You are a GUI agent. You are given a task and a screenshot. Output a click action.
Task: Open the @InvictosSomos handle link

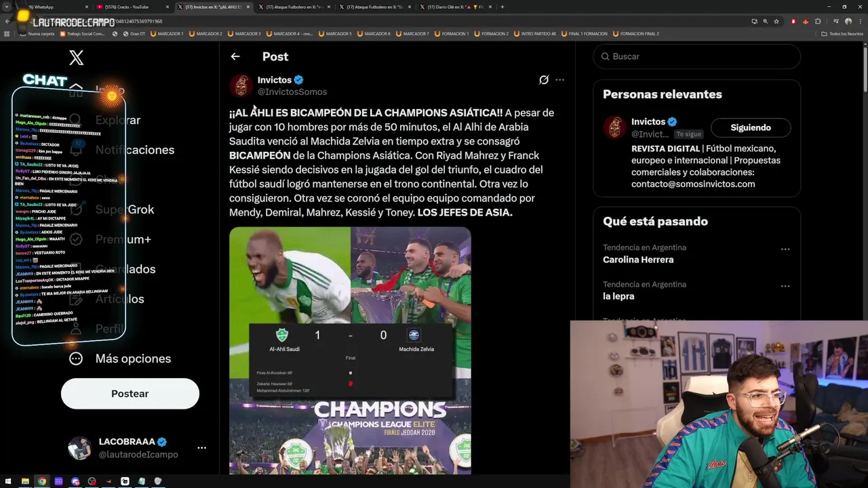[x=292, y=91]
